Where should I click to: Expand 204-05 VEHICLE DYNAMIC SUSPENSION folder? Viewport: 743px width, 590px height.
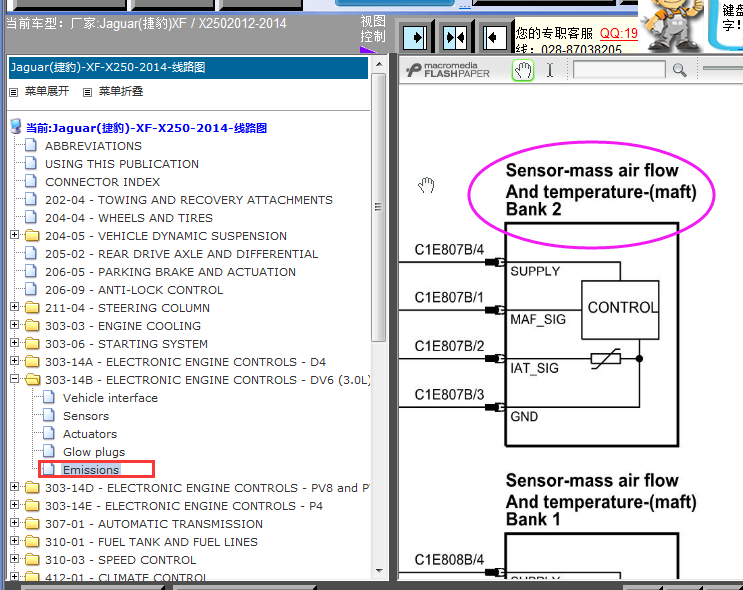point(15,235)
